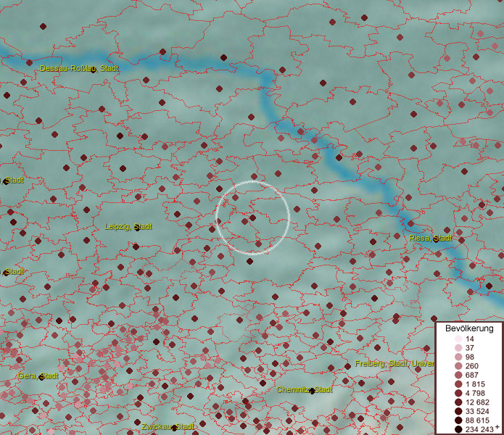Click the "Dessau-Roßlau, Stadt" map label
Viewport: 504px width, 435px height.
[79, 68]
